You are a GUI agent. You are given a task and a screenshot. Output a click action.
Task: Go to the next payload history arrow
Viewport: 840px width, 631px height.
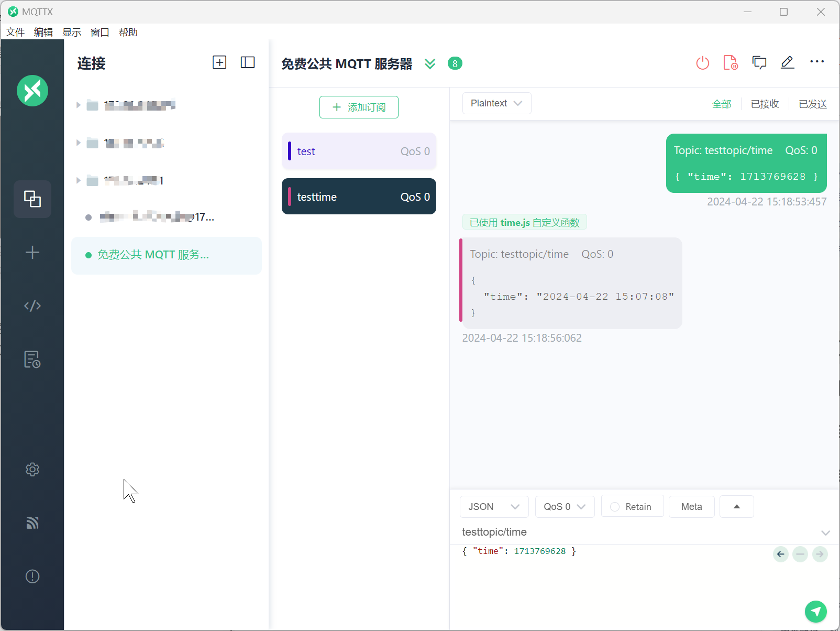tap(820, 554)
